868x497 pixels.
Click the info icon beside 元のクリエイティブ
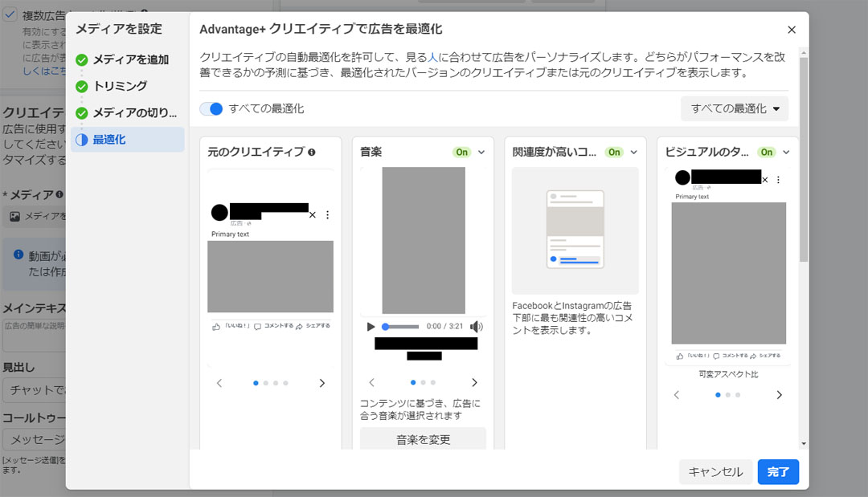[311, 152]
